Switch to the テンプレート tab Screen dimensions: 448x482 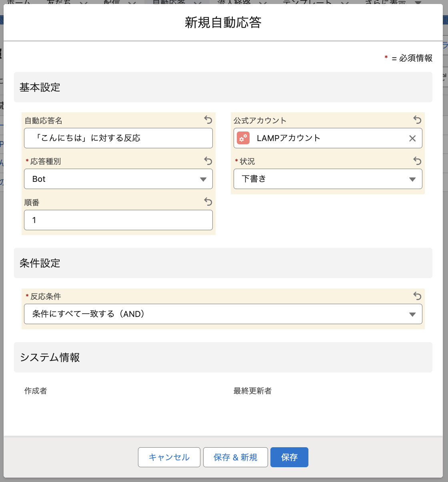tap(307, 2)
